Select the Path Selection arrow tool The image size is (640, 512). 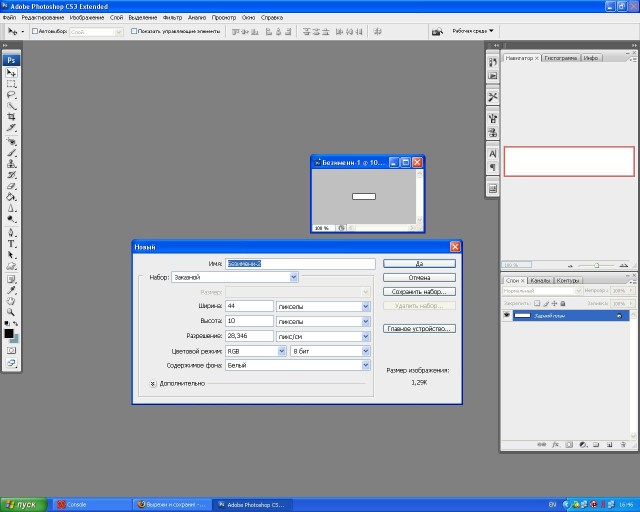pyautogui.click(x=11, y=255)
